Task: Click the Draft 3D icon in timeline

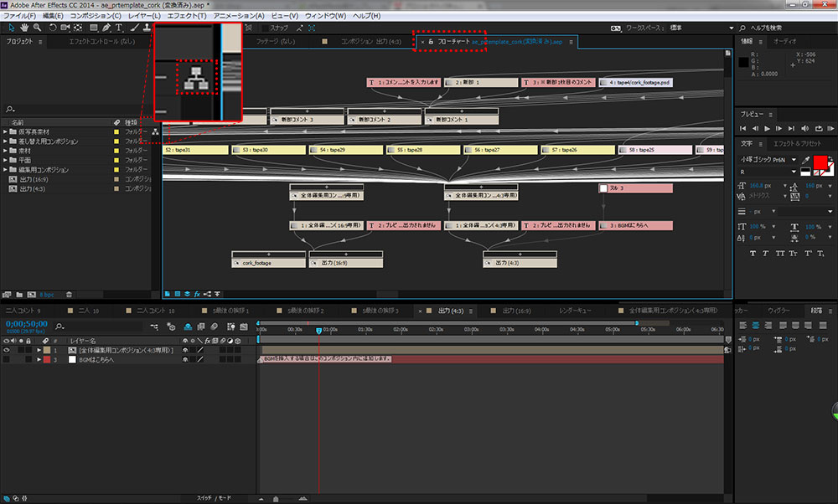Action: point(171,327)
